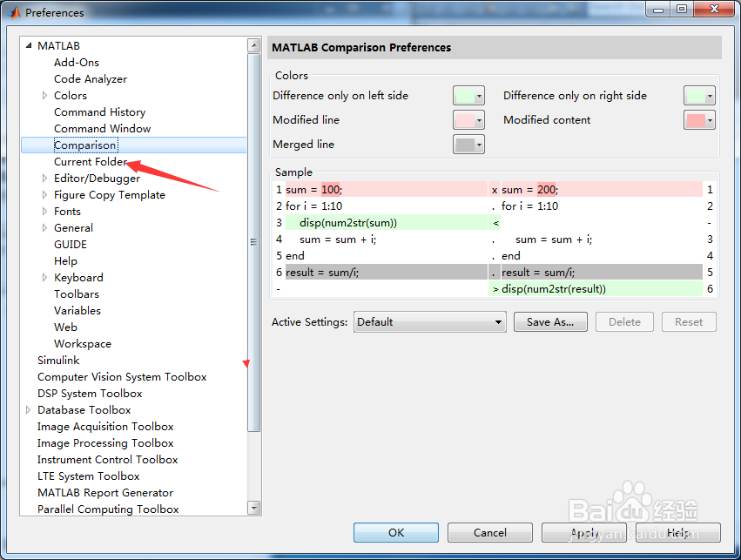Viewport: 741px width, 560px height.
Task: Change the Modified line color
Action: click(x=468, y=120)
